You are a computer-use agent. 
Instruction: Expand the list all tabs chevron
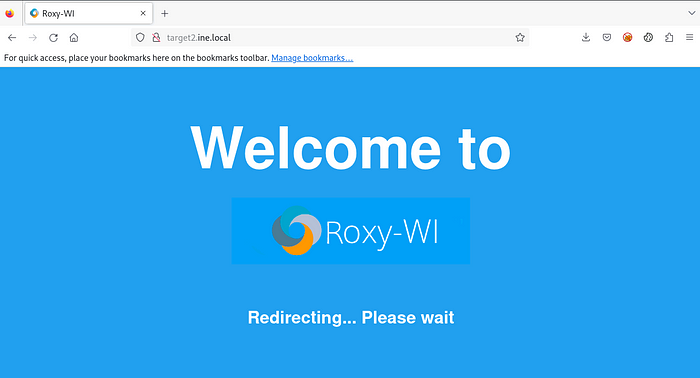(691, 13)
